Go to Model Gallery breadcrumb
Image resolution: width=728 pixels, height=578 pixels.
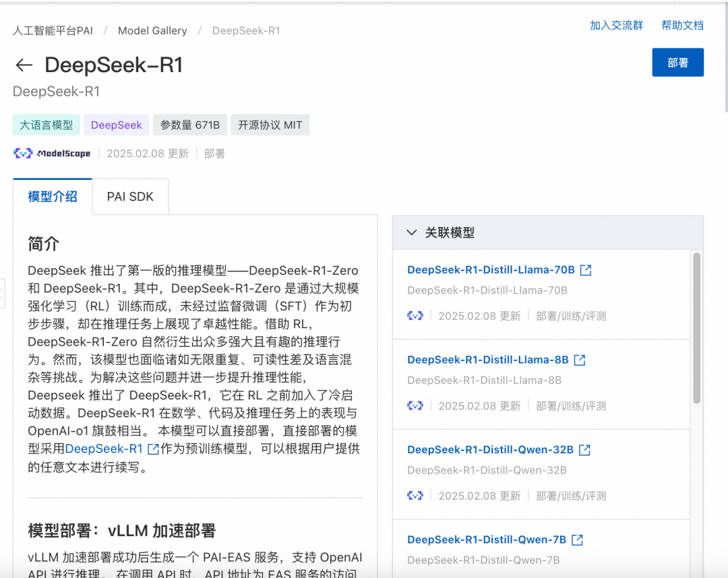click(x=152, y=30)
